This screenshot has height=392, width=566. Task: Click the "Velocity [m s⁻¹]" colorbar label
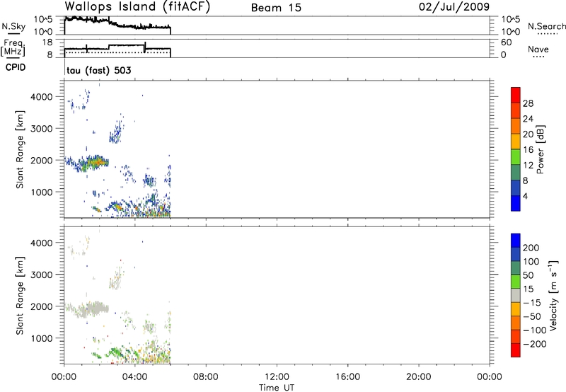tap(553, 295)
